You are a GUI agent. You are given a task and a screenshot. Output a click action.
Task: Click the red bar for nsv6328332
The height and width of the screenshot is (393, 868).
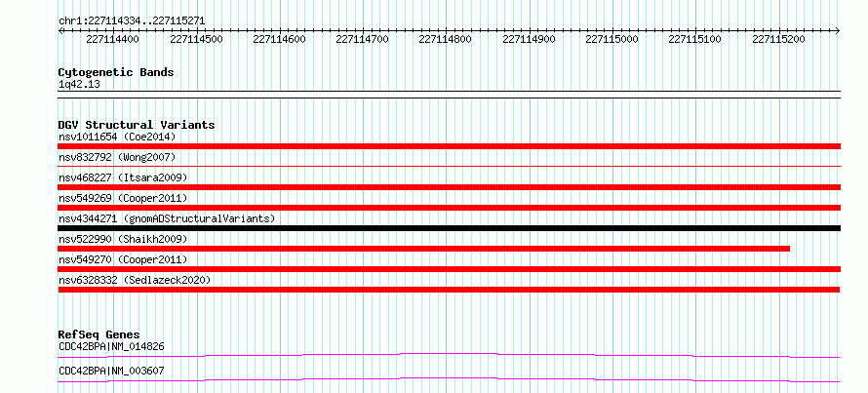[449, 290]
